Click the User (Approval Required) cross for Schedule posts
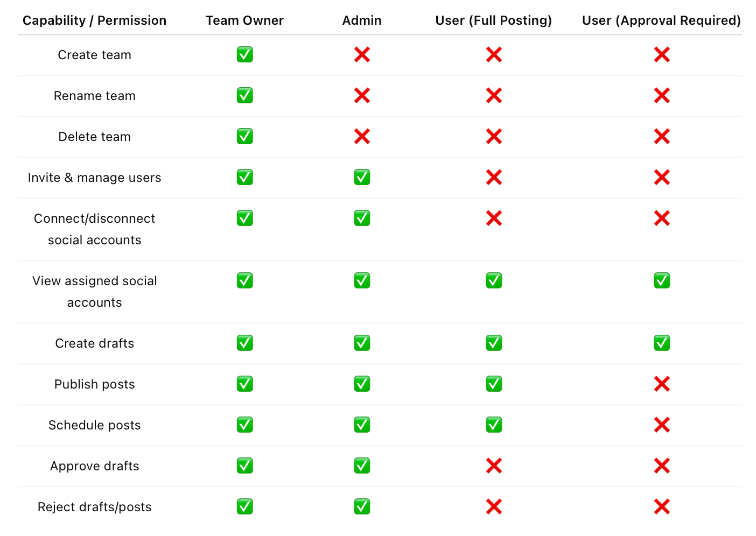 tap(662, 425)
